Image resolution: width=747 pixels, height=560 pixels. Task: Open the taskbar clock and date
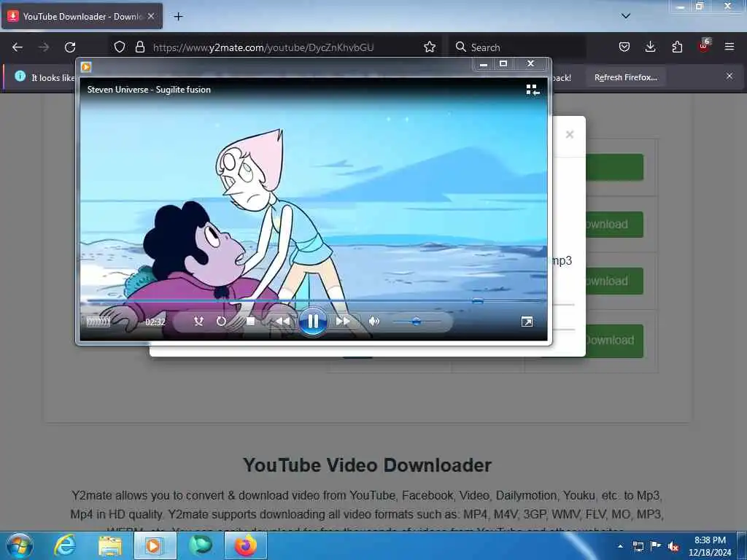pos(710,546)
